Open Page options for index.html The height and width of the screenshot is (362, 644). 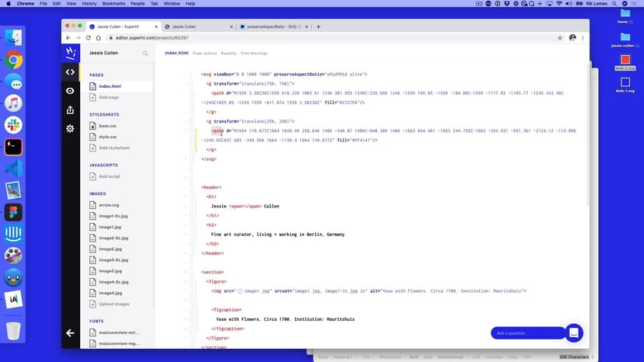pyautogui.click(x=205, y=54)
